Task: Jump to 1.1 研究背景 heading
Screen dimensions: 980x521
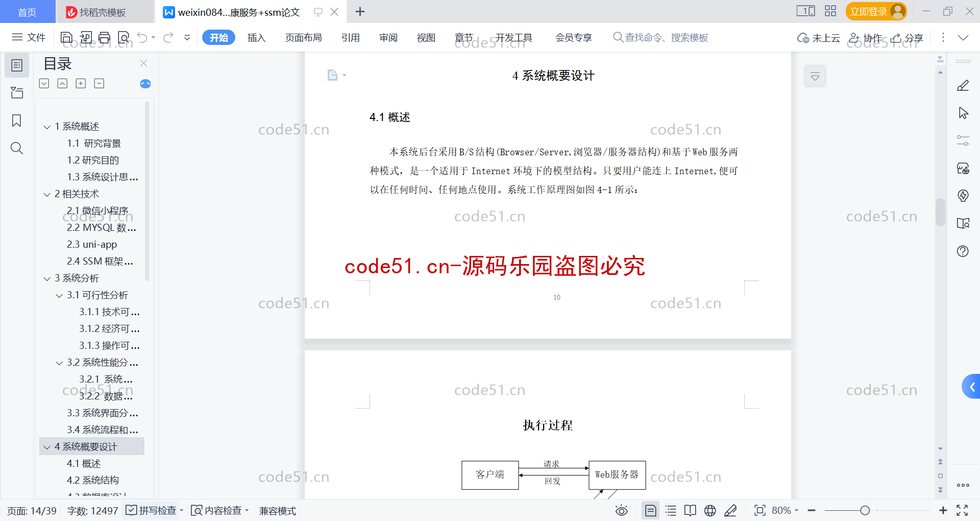Action: pos(94,144)
